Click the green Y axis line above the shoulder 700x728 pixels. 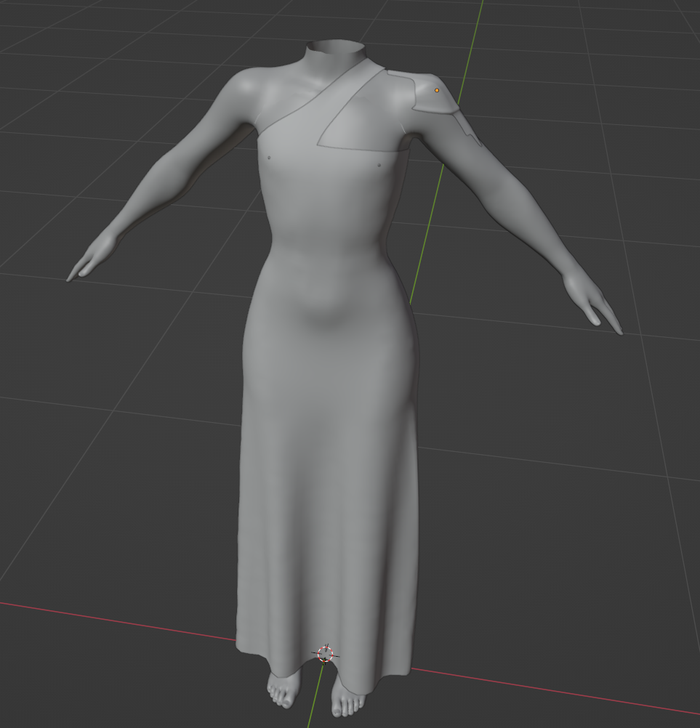[x=470, y=44]
